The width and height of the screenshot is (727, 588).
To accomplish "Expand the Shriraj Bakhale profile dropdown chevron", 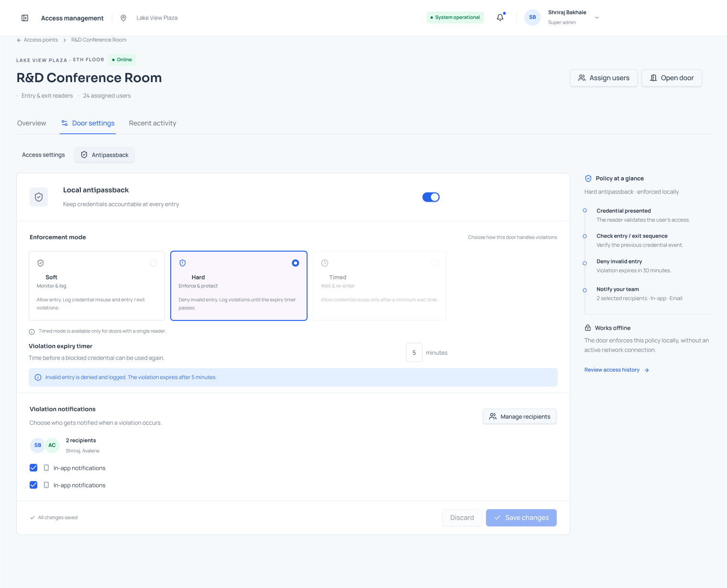I will click(x=597, y=18).
